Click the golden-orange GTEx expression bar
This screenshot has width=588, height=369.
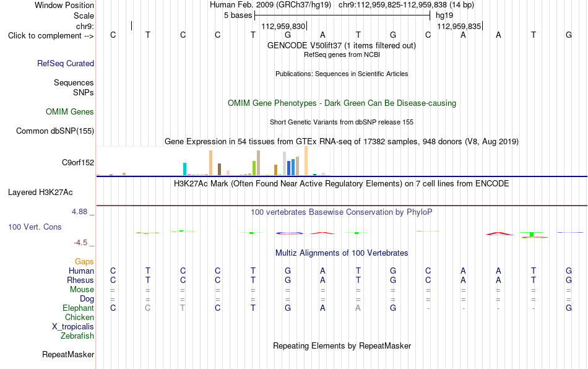point(275,170)
